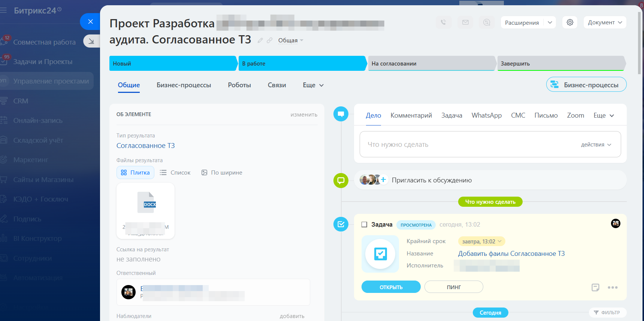Expand the действия dropdown in input
Screen dimensions: 644x321
click(596, 145)
